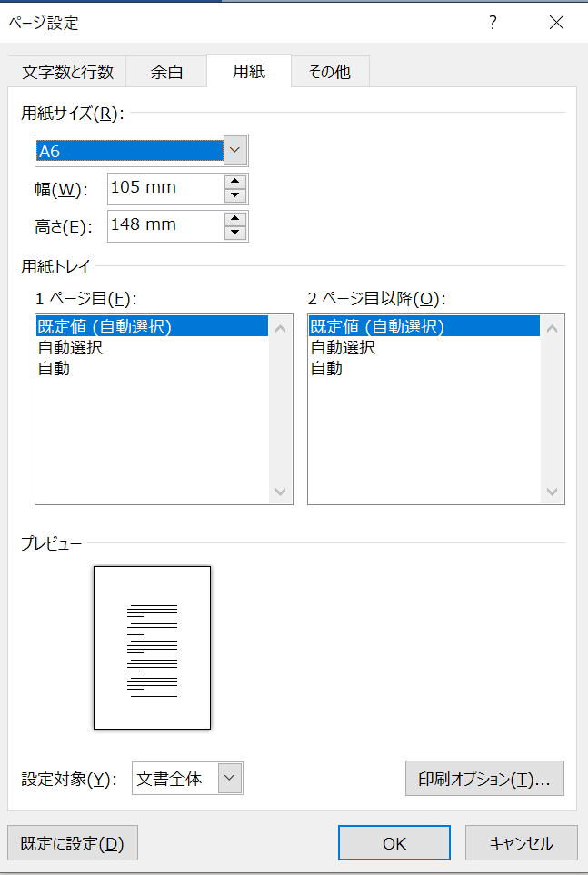The height and width of the screenshot is (875, 588).
Task: Confirm with the OK button
Action: tap(394, 843)
